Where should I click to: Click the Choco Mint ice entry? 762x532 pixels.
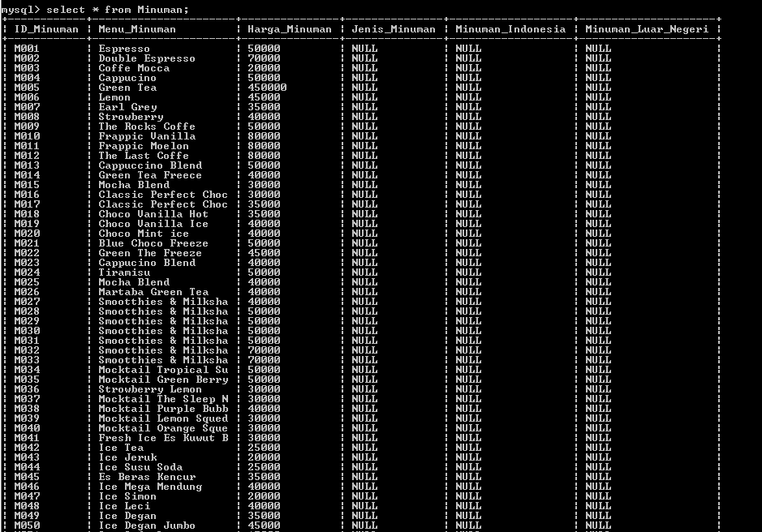[144, 234]
